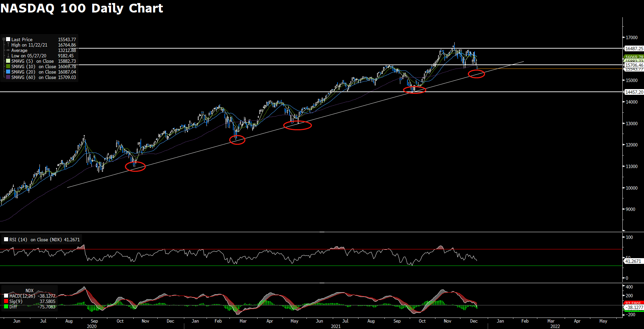Grab the divider handle between RSI and MACD panes
The width and height of the screenshot is (644, 329).
322,283
